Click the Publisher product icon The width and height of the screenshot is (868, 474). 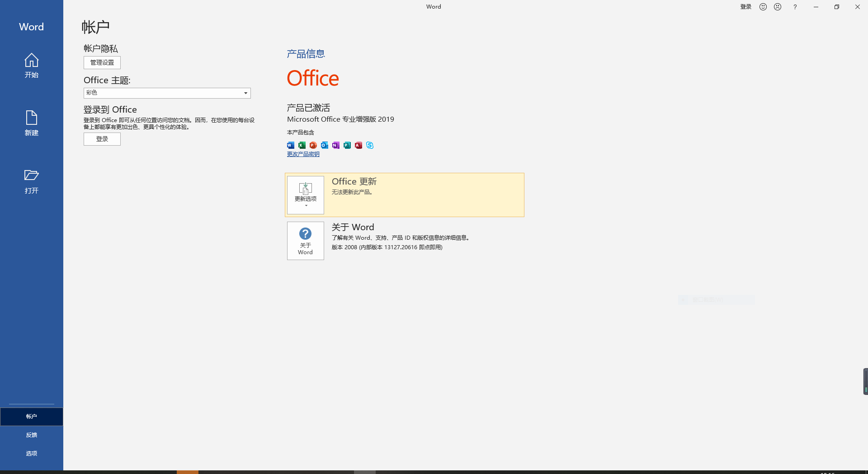click(x=347, y=145)
